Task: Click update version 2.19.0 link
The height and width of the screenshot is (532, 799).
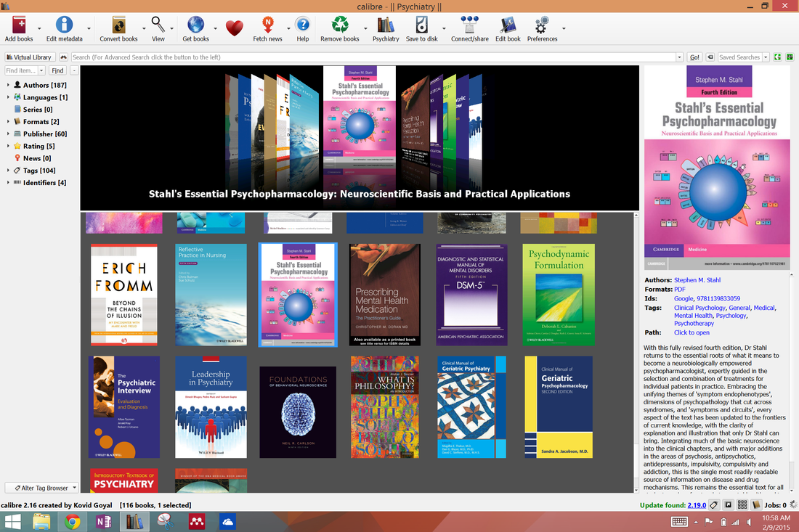Action: [x=697, y=505]
